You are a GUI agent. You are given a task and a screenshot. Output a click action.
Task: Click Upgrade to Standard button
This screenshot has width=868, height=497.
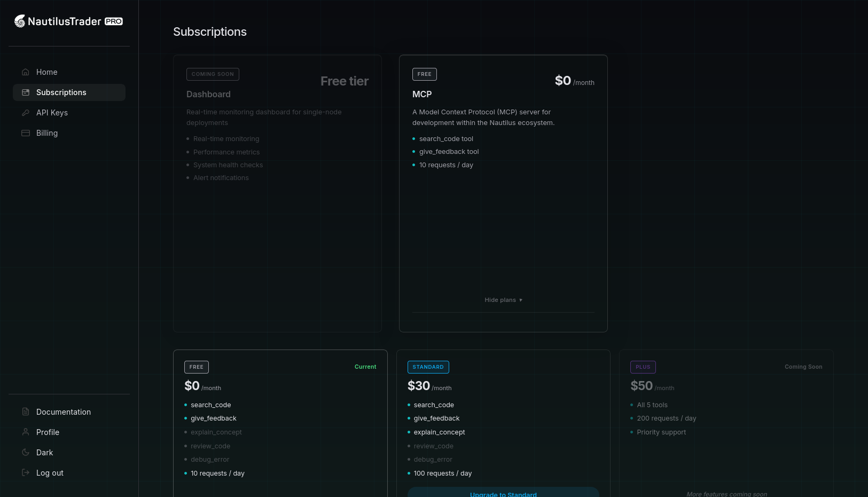pyautogui.click(x=503, y=493)
